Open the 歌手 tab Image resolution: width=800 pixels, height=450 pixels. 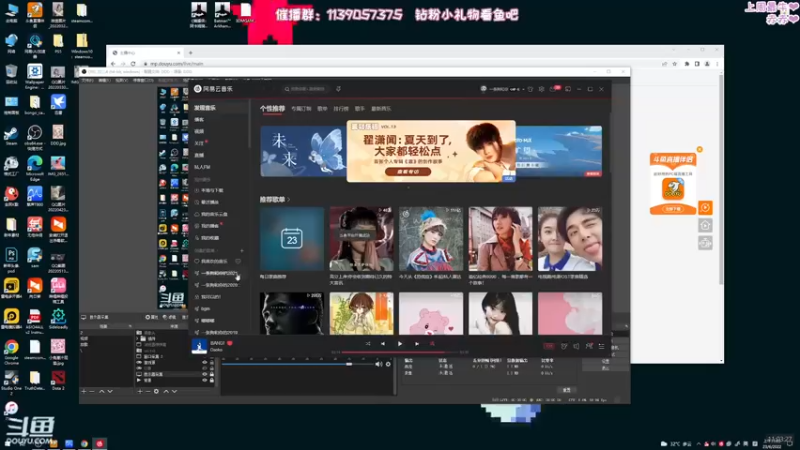pyautogui.click(x=360, y=109)
